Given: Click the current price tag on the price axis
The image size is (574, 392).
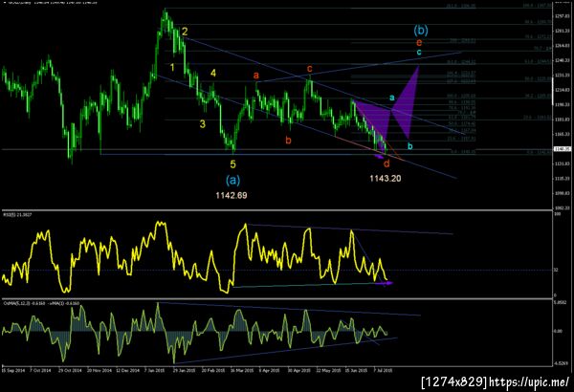Looking at the screenshot, I should [x=562, y=149].
